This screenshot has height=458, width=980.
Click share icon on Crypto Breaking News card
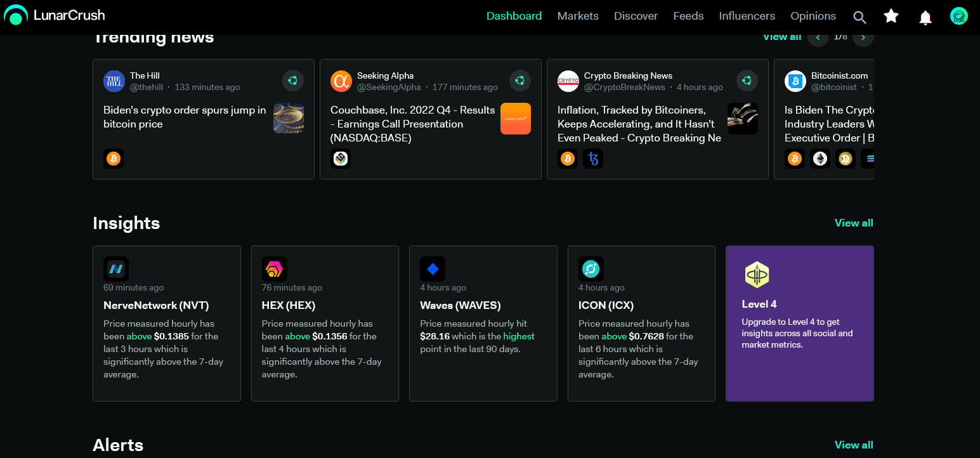pos(747,81)
